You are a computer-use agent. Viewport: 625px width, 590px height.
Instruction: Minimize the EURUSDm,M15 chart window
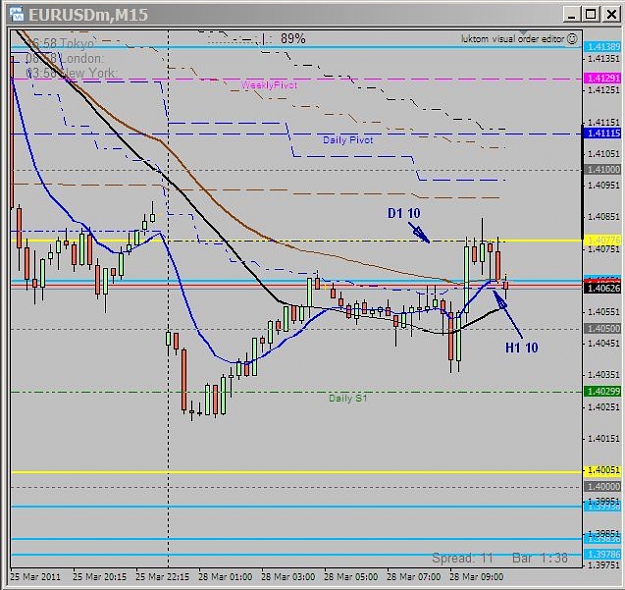tap(572, 15)
